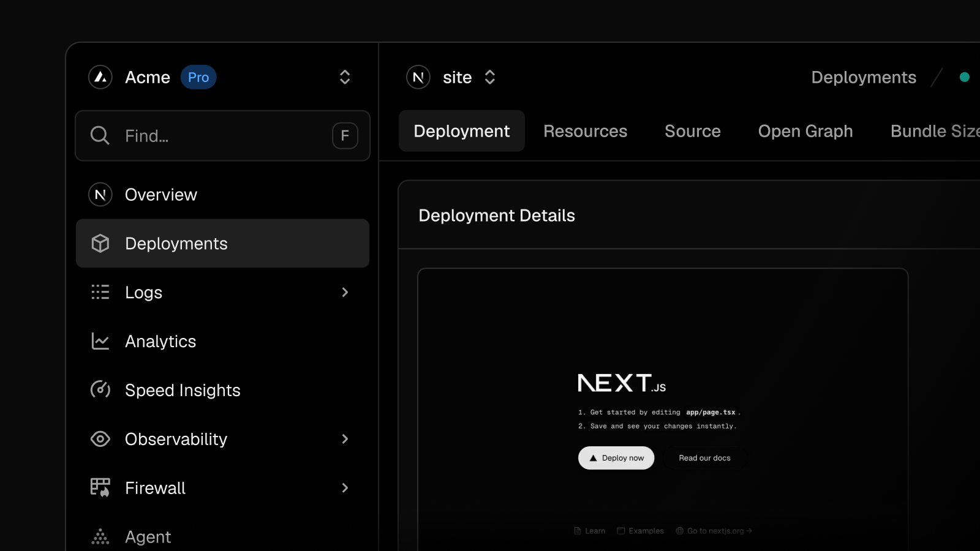Select Deployments in the sidebar

(x=222, y=244)
